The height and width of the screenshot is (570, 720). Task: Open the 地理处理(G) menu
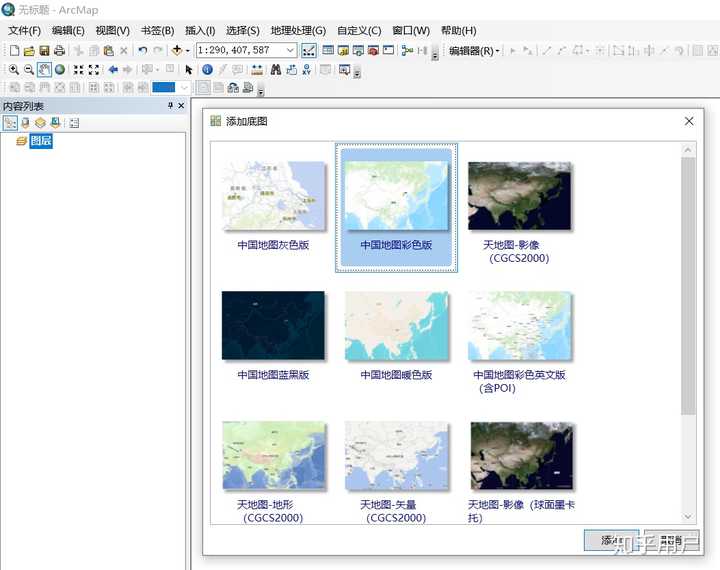298,31
